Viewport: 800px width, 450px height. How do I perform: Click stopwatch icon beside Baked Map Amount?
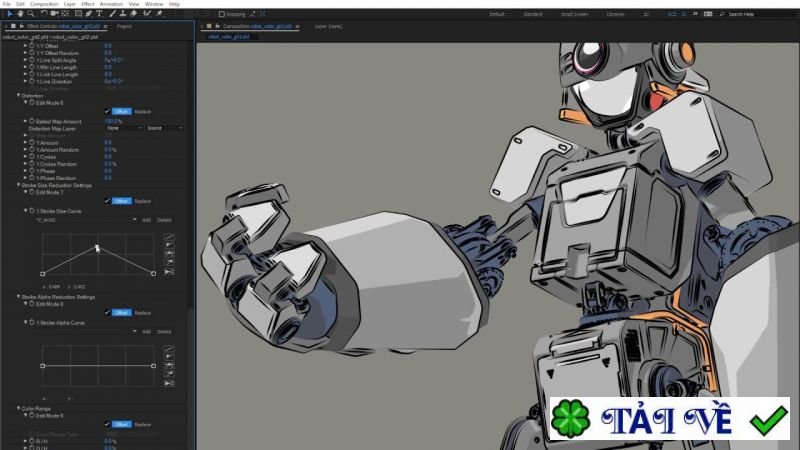tap(31, 120)
